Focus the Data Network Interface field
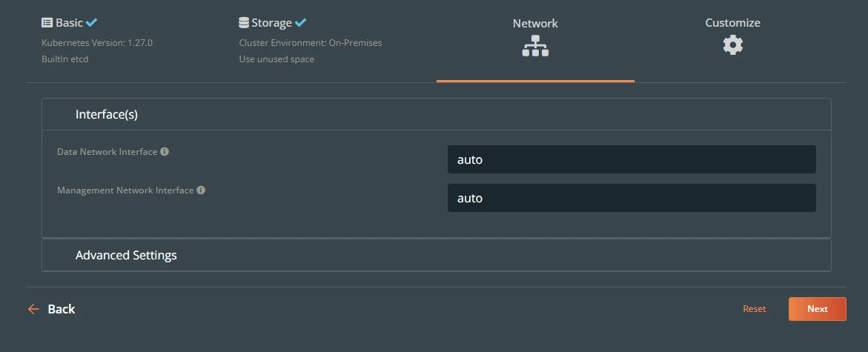The image size is (868, 352). (632, 159)
